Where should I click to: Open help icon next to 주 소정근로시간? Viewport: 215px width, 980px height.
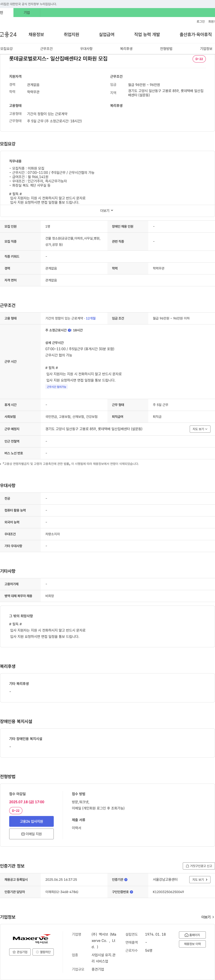coord(69,330)
